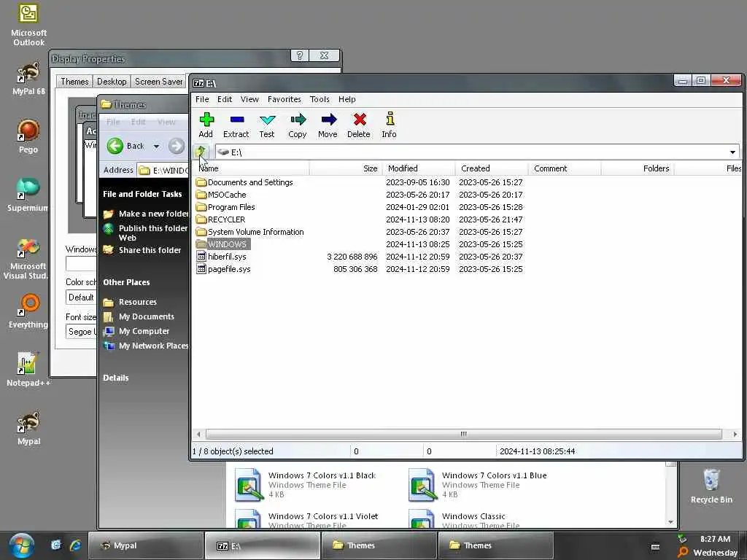Click the Help question mark in Display Properties

[x=300, y=55]
